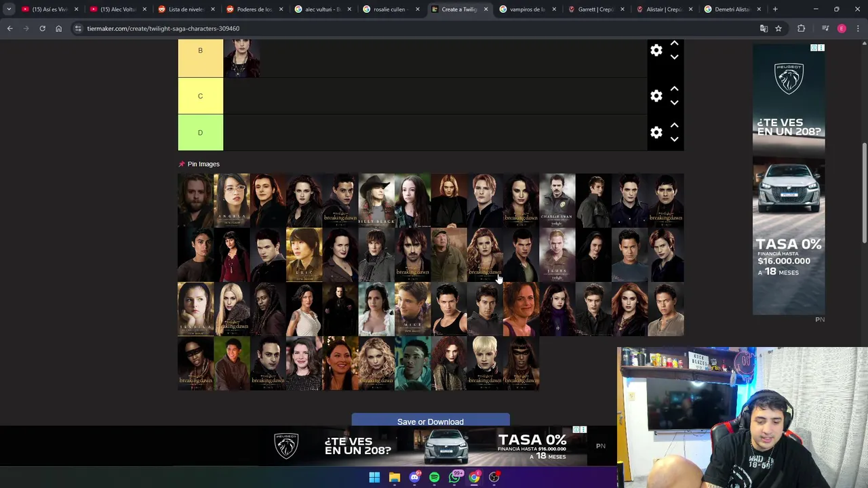Open File Explorer from the taskbar

pyautogui.click(x=394, y=477)
